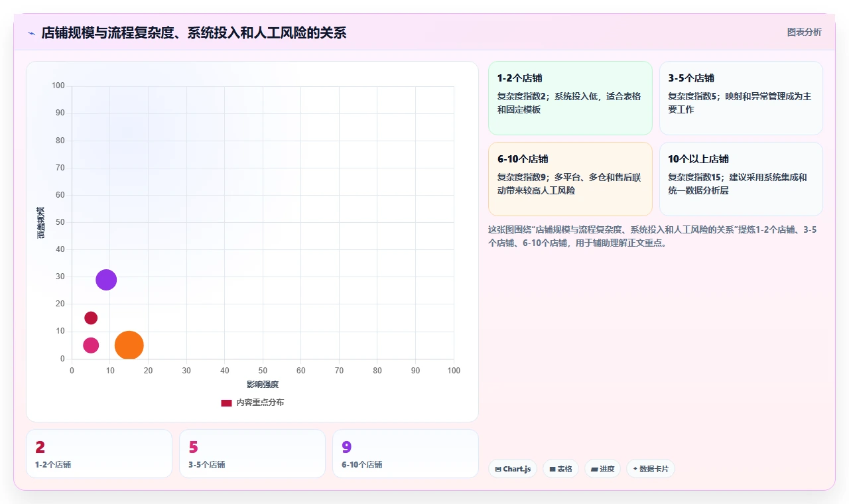Image resolution: width=849 pixels, height=504 pixels.
Task: Click the lightning icon beside the title
Action: tap(31, 33)
